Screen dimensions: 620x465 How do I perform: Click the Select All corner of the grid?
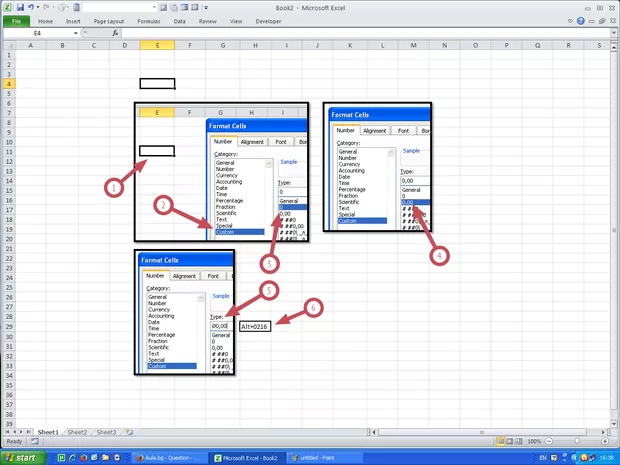coord(7,46)
